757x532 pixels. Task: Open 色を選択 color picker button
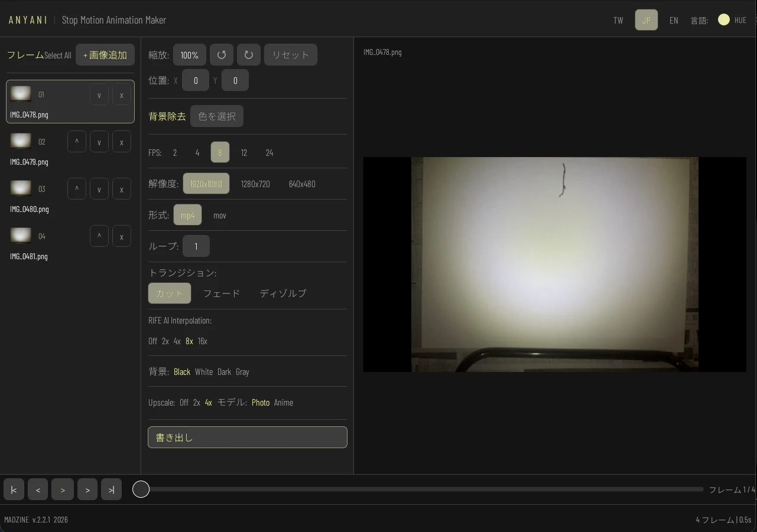pos(217,116)
